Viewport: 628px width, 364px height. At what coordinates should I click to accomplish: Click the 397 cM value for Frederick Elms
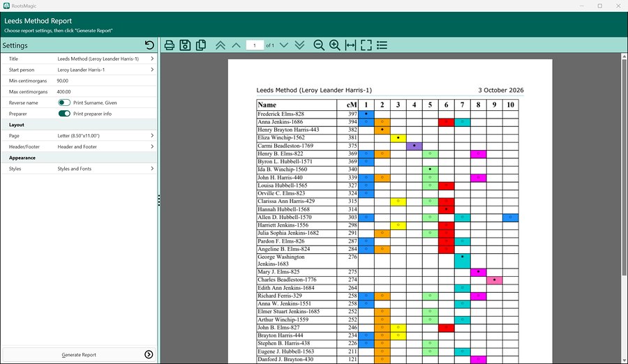(352, 114)
